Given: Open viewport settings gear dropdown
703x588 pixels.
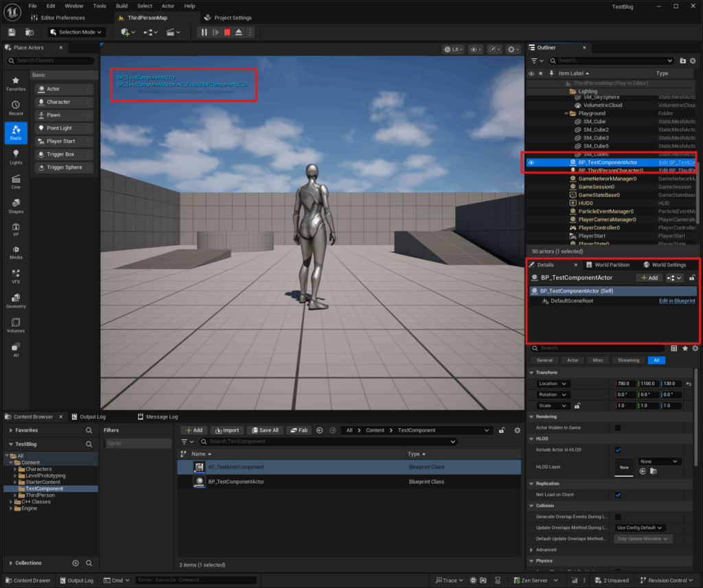Looking at the screenshot, I should point(514,49).
